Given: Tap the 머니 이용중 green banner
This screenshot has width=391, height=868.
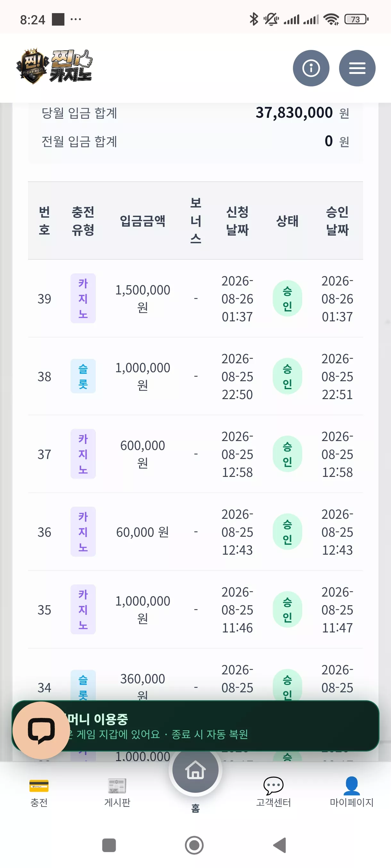Looking at the screenshot, I should coord(195,726).
